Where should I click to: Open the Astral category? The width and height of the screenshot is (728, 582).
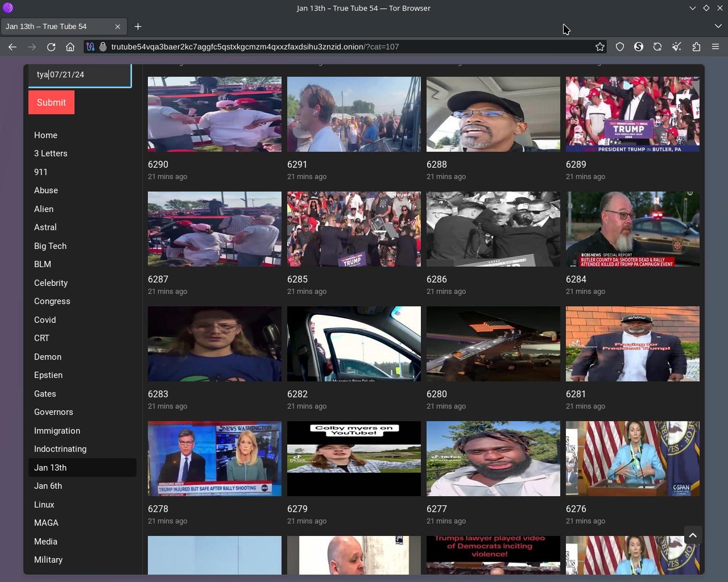click(x=45, y=227)
